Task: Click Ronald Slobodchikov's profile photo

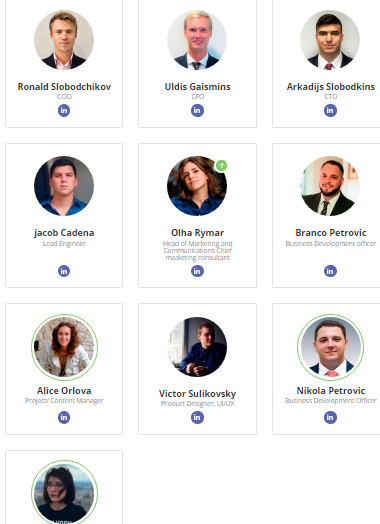Action: 64,40
